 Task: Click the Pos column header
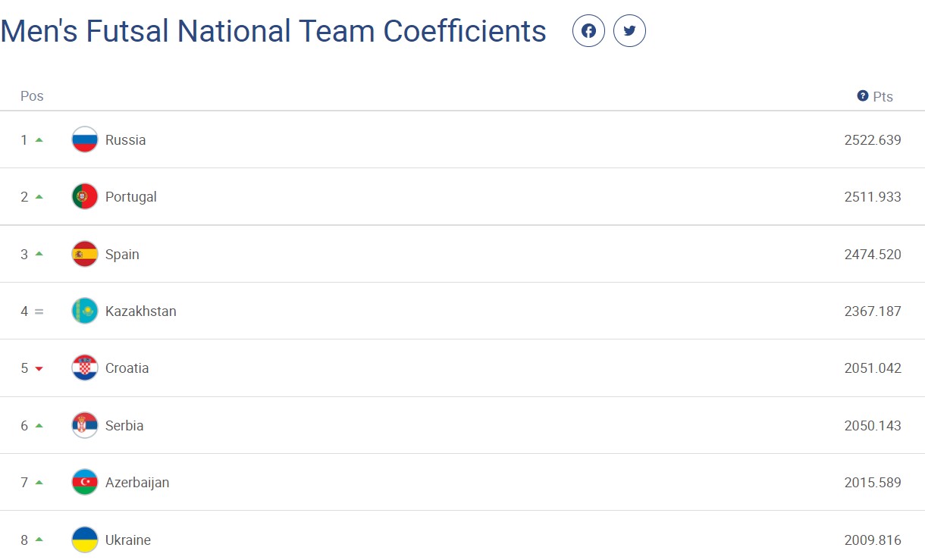(x=32, y=96)
